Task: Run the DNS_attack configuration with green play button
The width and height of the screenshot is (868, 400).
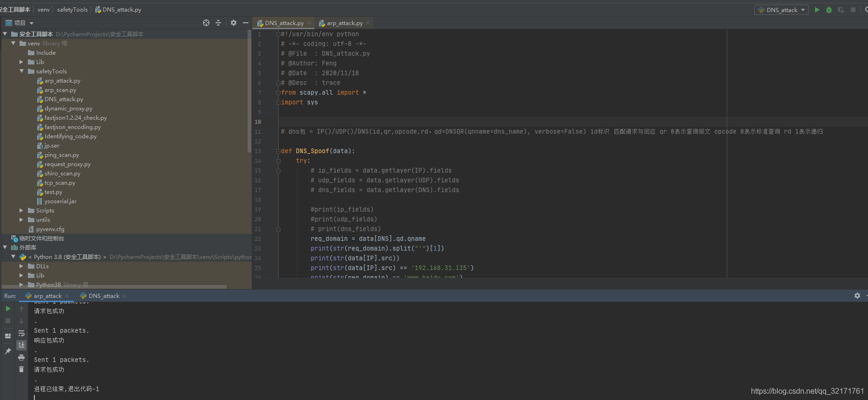Action: (817, 10)
